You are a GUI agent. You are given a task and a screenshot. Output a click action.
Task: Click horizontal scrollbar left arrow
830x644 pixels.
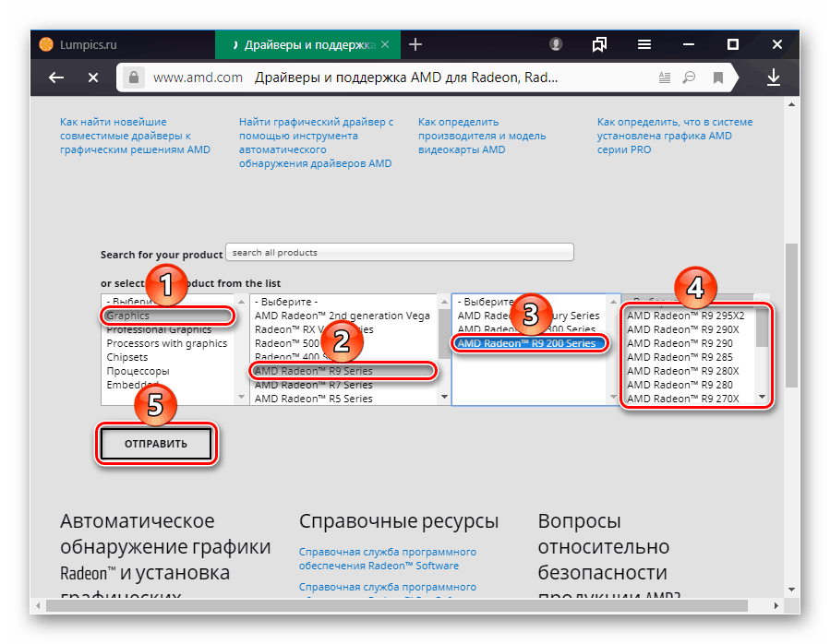(38, 605)
